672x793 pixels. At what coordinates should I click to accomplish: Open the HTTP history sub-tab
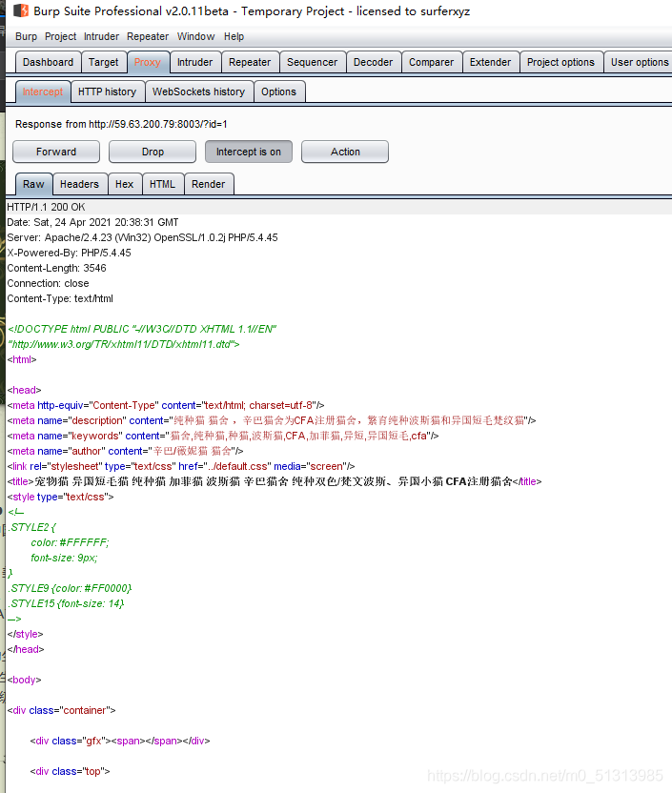click(x=107, y=91)
